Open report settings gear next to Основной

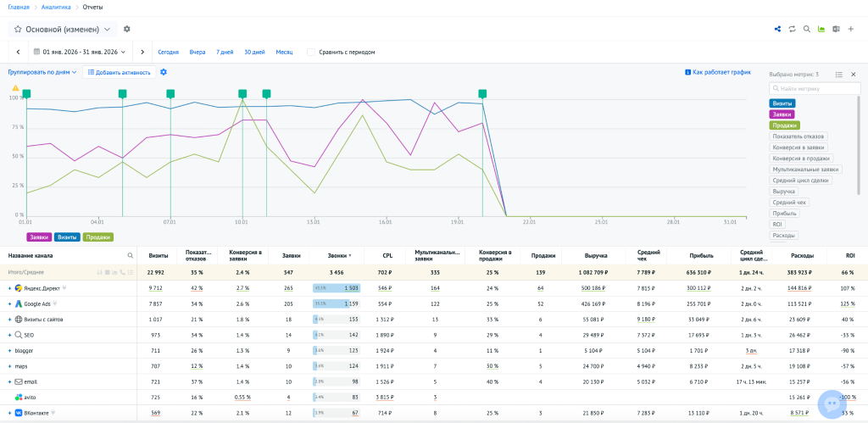(x=127, y=29)
